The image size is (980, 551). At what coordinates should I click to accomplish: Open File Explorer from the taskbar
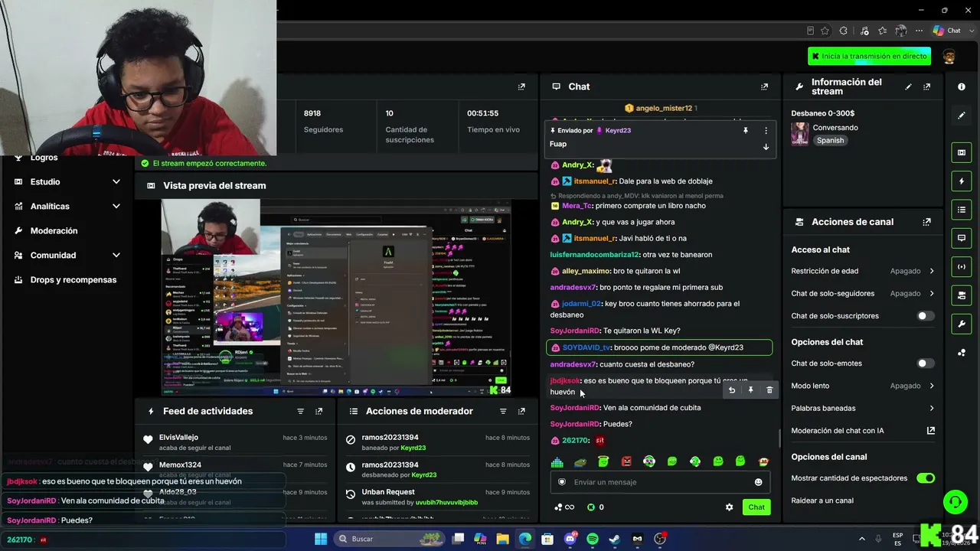point(503,539)
